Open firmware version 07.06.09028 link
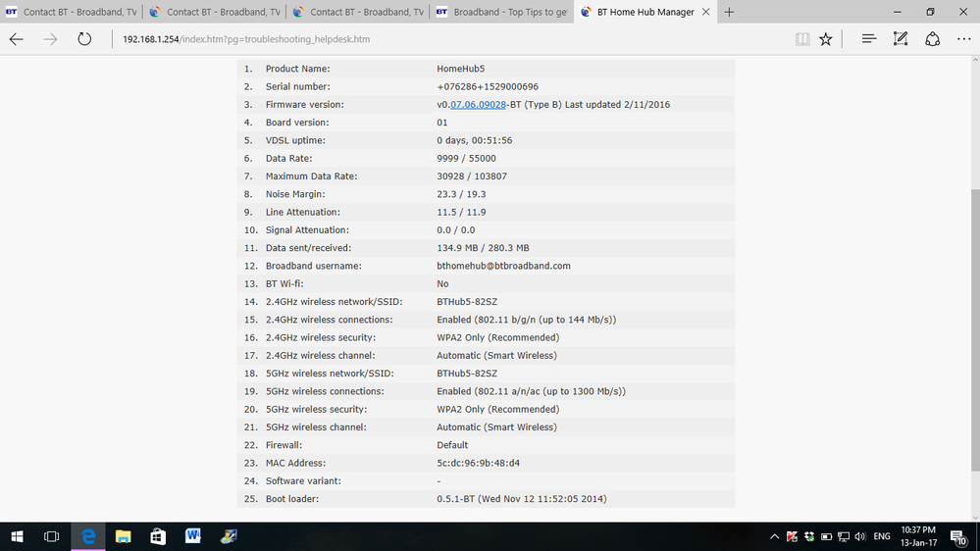This screenshot has height=551, width=980. coord(478,104)
